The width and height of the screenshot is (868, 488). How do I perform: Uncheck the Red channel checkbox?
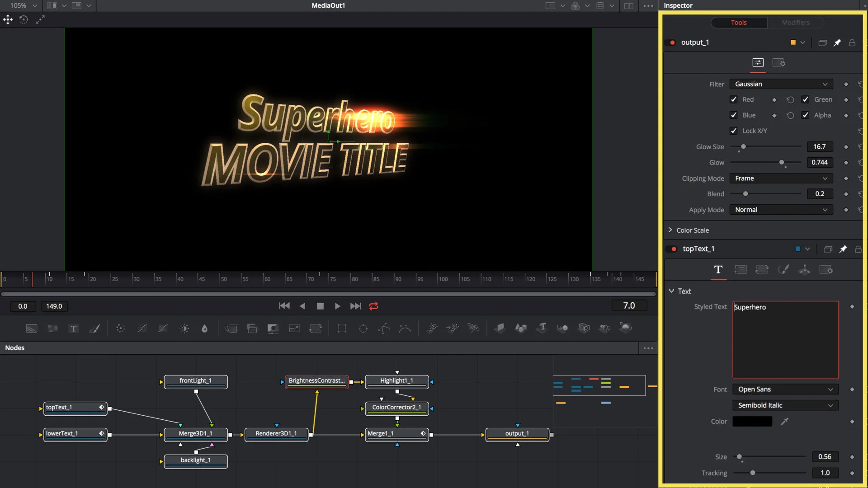click(734, 99)
